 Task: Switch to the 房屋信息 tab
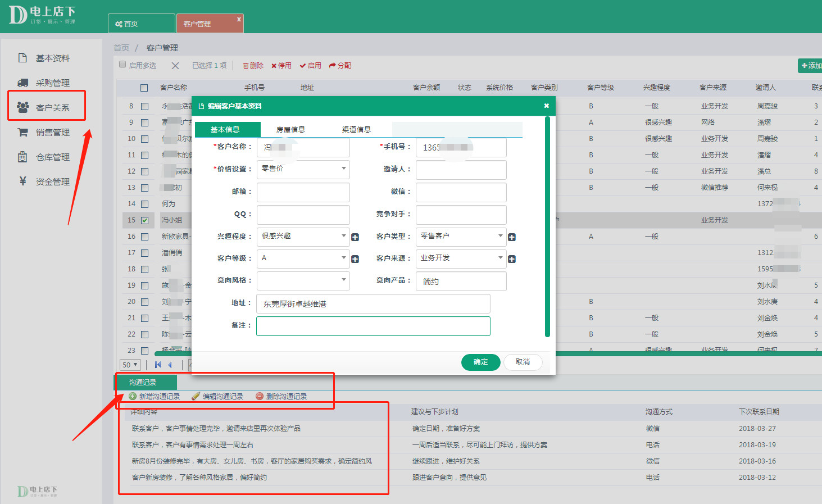290,130
